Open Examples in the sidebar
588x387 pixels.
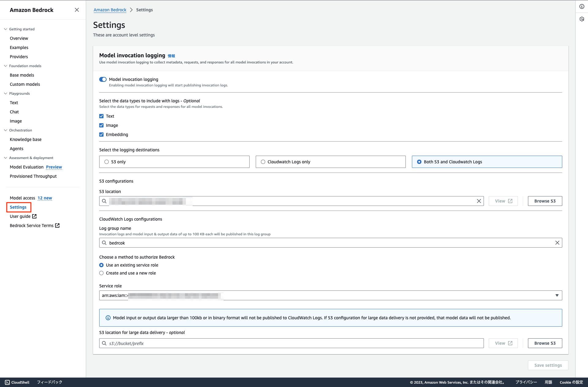19,47
